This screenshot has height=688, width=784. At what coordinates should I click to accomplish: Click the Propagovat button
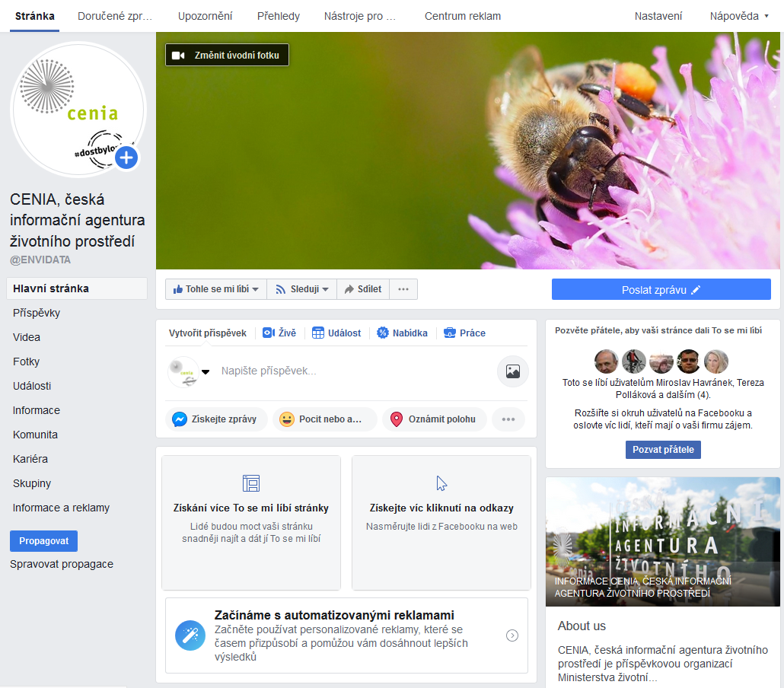pyautogui.click(x=44, y=541)
